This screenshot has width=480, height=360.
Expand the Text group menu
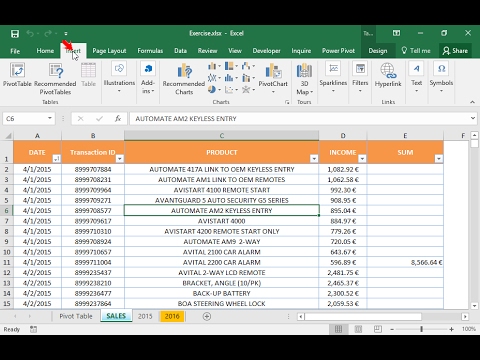pos(416,77)
